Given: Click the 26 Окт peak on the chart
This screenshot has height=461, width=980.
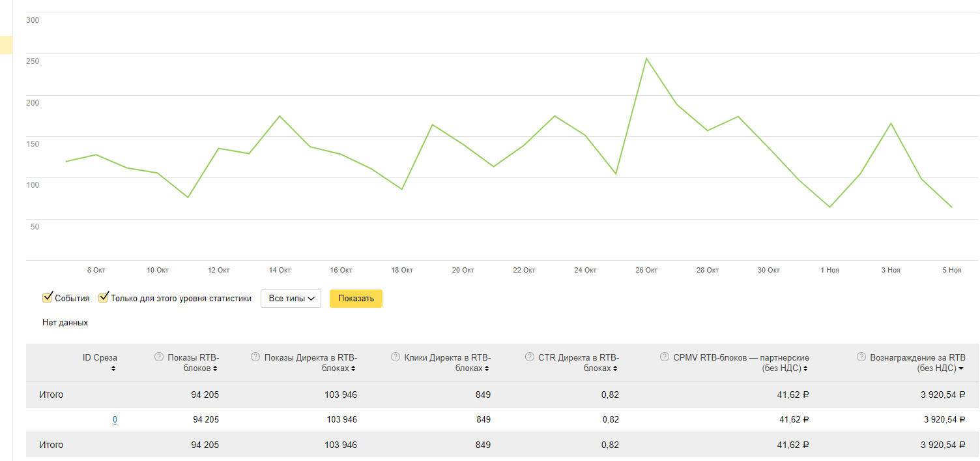Looking at the screenshot, I should tap(646, 59).
